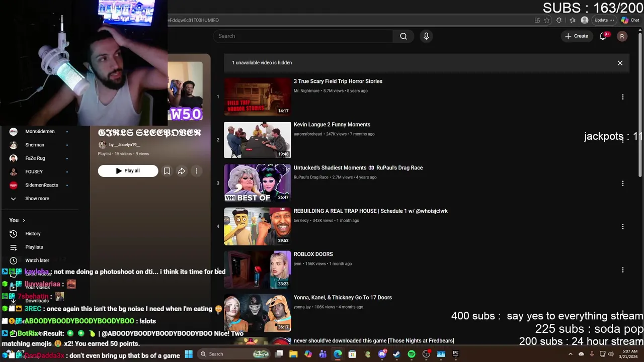The image size is (644, 362).
Task: Open options for Field Trip Horror Stories video
Action: tap(623, 97)
